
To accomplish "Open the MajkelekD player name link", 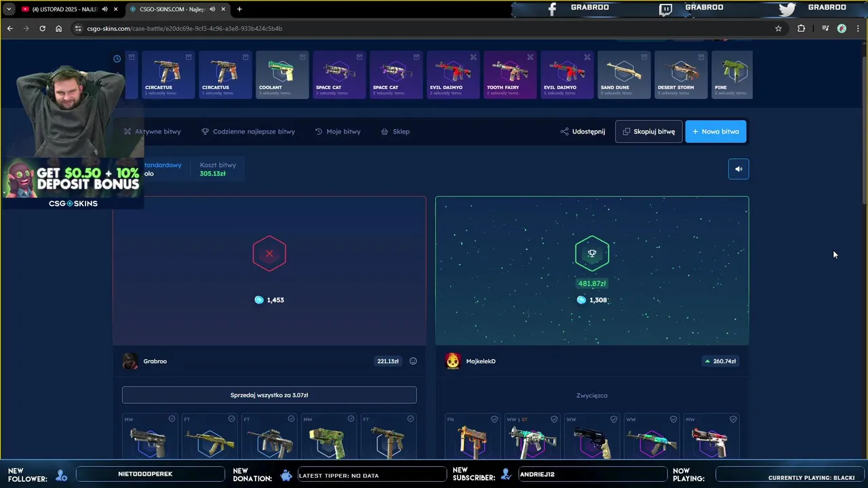I will pyautogui.click(x=481, y=361).
